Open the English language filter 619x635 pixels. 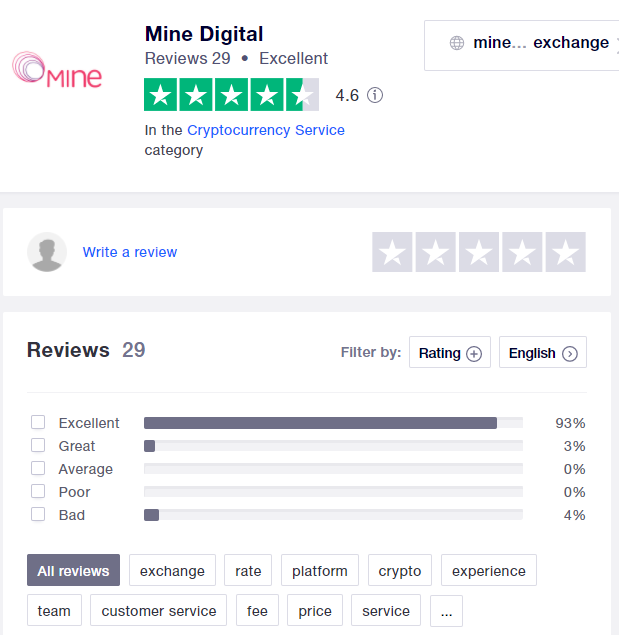[543, 352]
